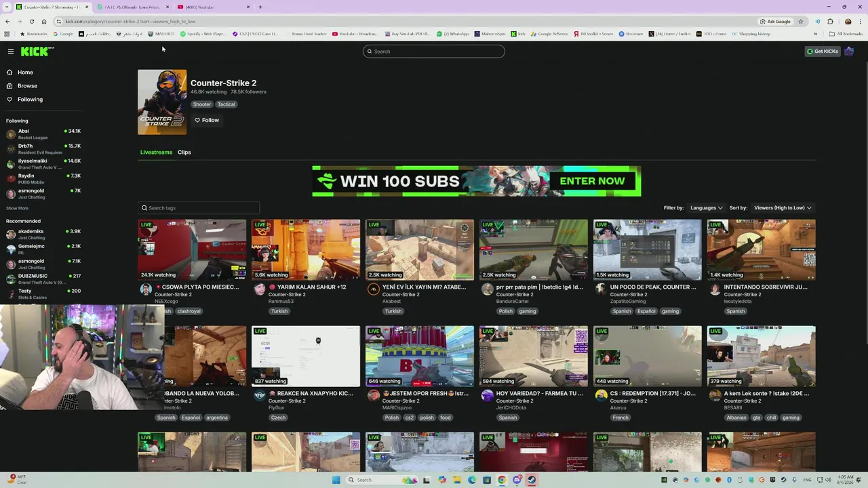Click the Get KICKs button
Screen dimensions: 868x488
click(x=822, y=52)
